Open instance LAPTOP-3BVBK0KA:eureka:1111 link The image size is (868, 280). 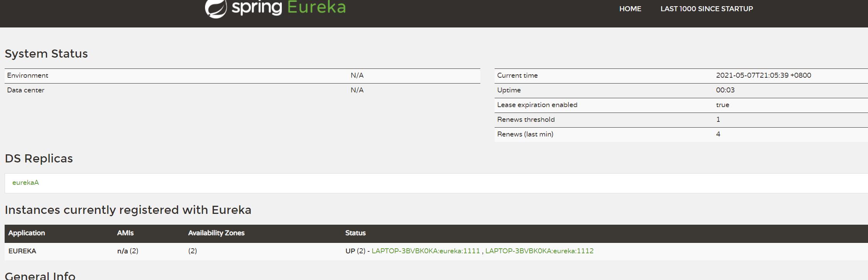point(426,251)
